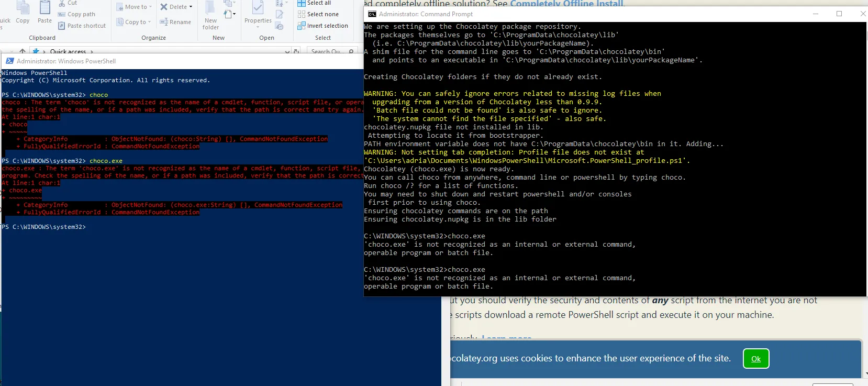This screenshot has height=386, width=868.
Task: Click the Clipboard group label in the ribbon
Action: [42, 38]
